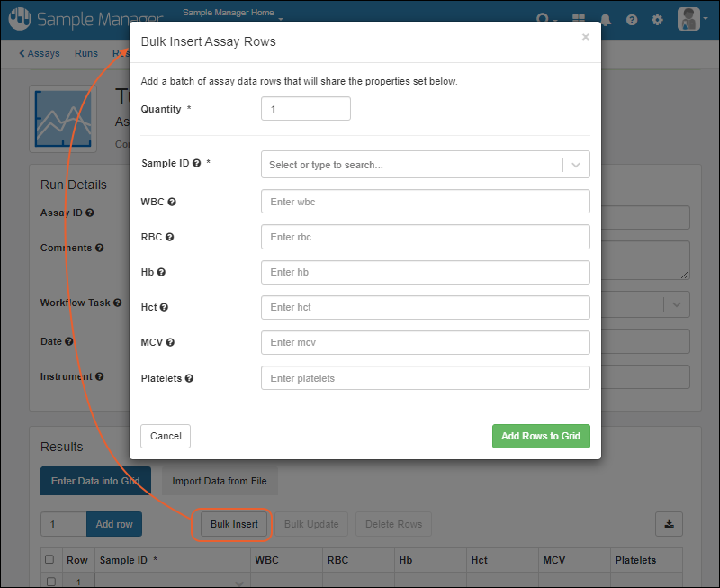This screenshot has height=588, width=720.
Task: Open the user avatar menu
Action: pyautogui.click(x=689, y=19)
